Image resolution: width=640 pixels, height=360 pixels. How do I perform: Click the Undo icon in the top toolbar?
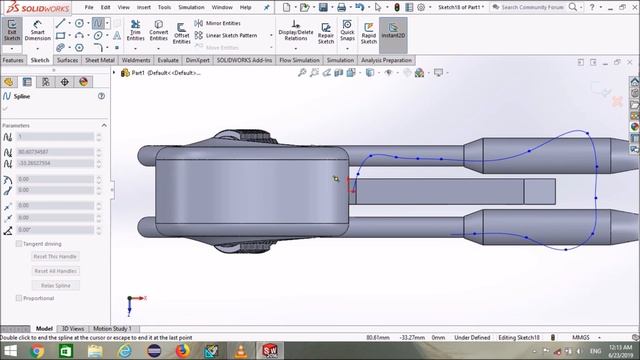360,7
